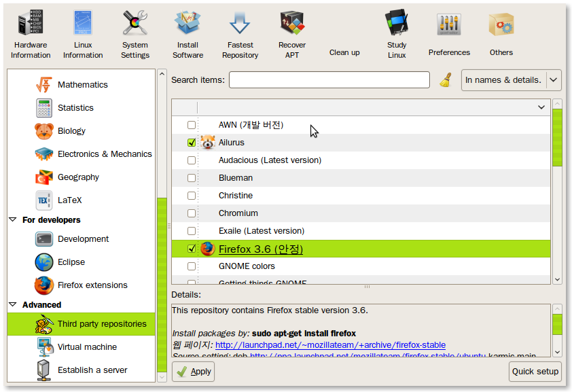This screenshot has width=572, height=392.
Task: Click the repository list scroll down arrow
Action: coord(557,280)
